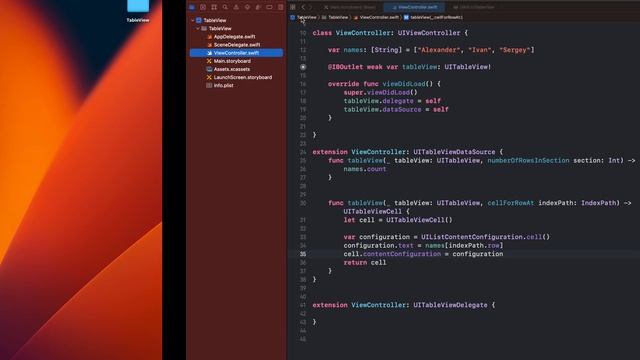Collapse the TableView group folder
Viewport: 640px width, 360px height.
tap(198, 29)
